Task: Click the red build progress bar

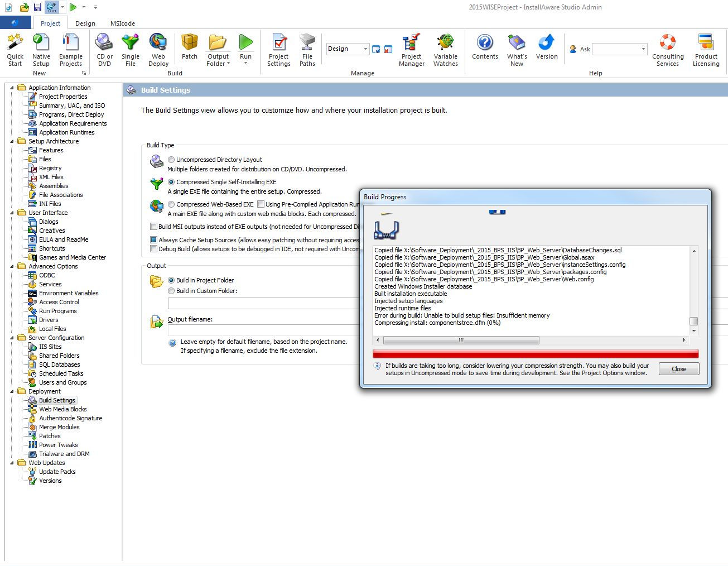Action: (536, 354)
